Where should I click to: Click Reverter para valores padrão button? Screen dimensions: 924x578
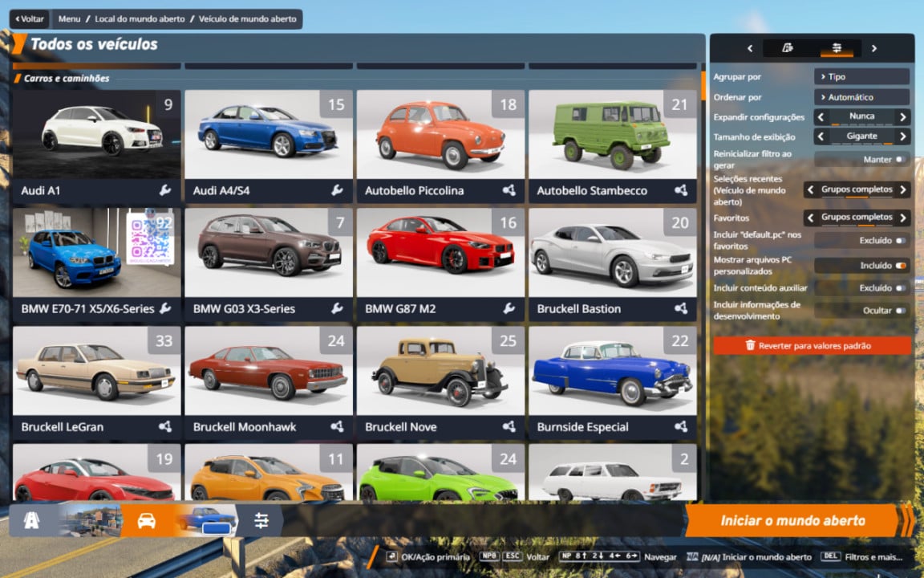click(812, 346)
